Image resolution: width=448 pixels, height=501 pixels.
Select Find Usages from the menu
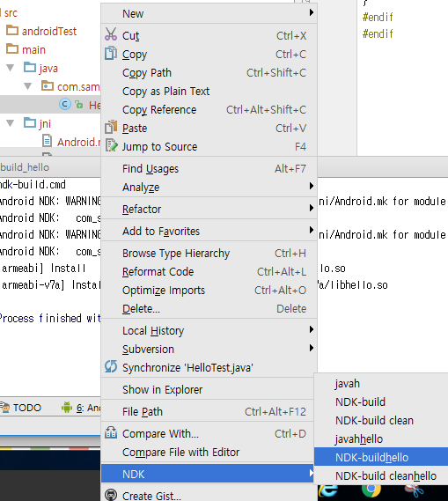click(x=209, y=169)
